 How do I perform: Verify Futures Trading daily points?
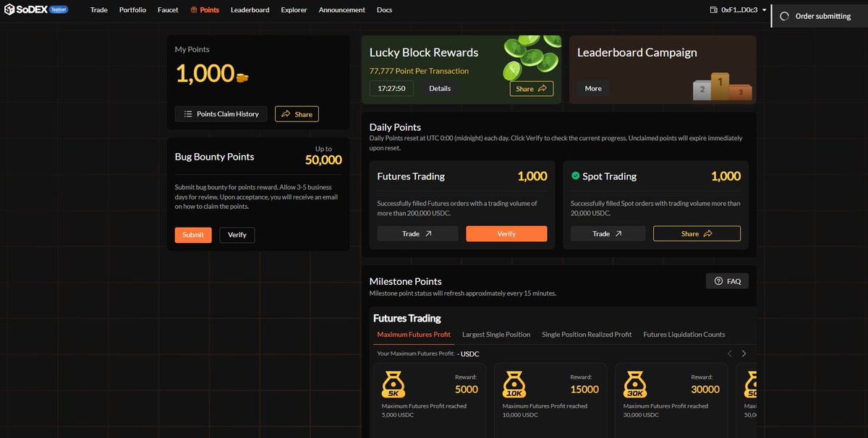pos(506,233)
